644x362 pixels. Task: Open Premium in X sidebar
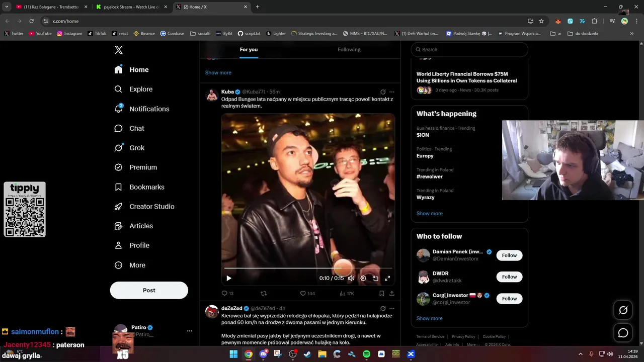pyautogui.click(x=136, y=167)
